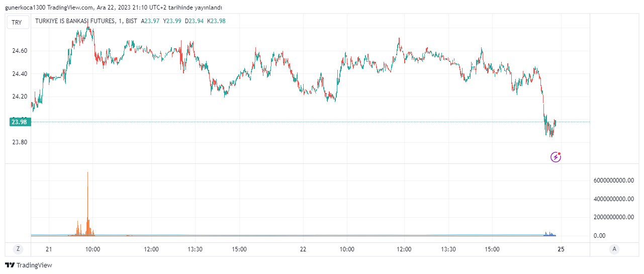Click the 13:30 label after date 21

click(195, 249)
